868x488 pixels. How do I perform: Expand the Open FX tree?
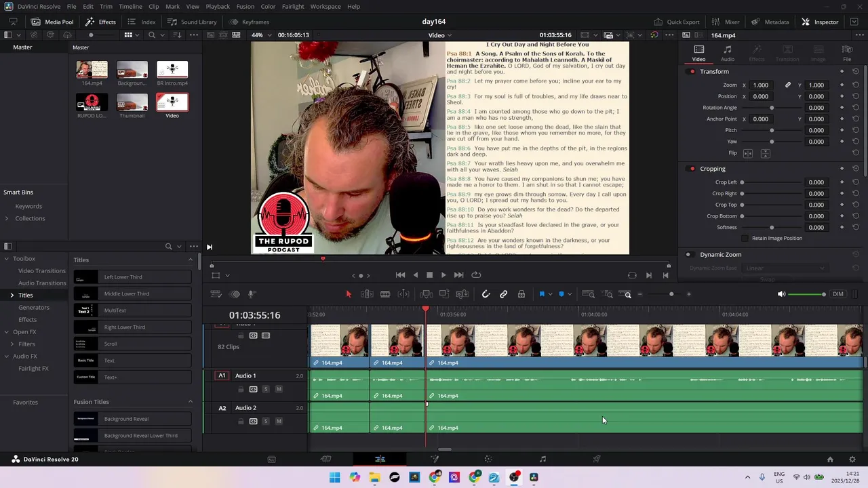(7, 332)
